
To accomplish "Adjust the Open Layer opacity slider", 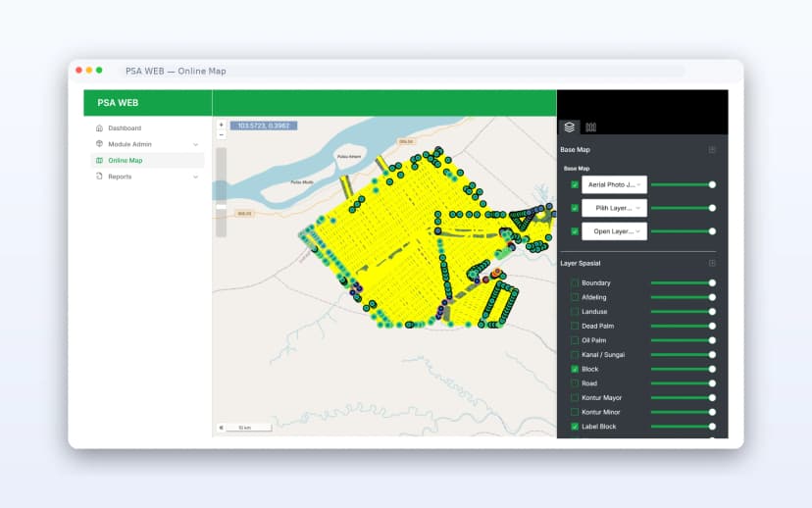I will 684,231.
